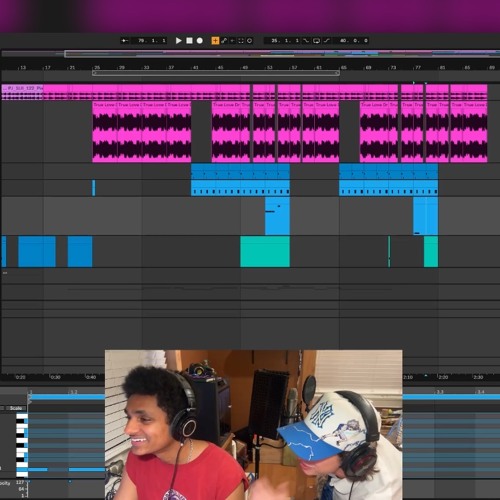Click the Re-enable Automation arrow icon
This screenshot has width=500, height=500.
[x=232, y=41]
